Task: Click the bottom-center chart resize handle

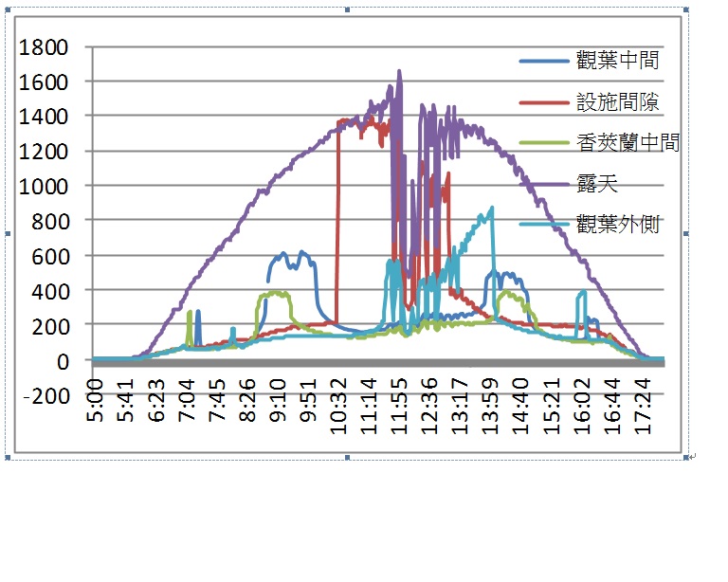Action: pos(347,458)
